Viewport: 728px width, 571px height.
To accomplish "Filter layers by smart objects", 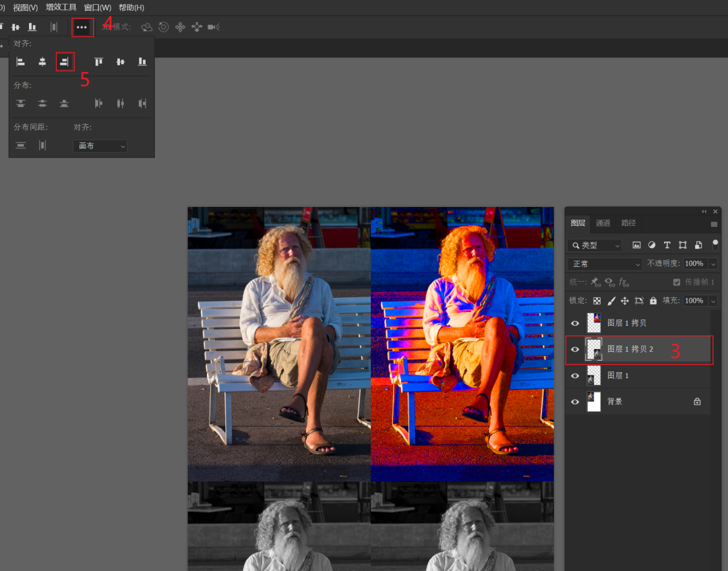I will pyautogui.click(x=698, y=245).
